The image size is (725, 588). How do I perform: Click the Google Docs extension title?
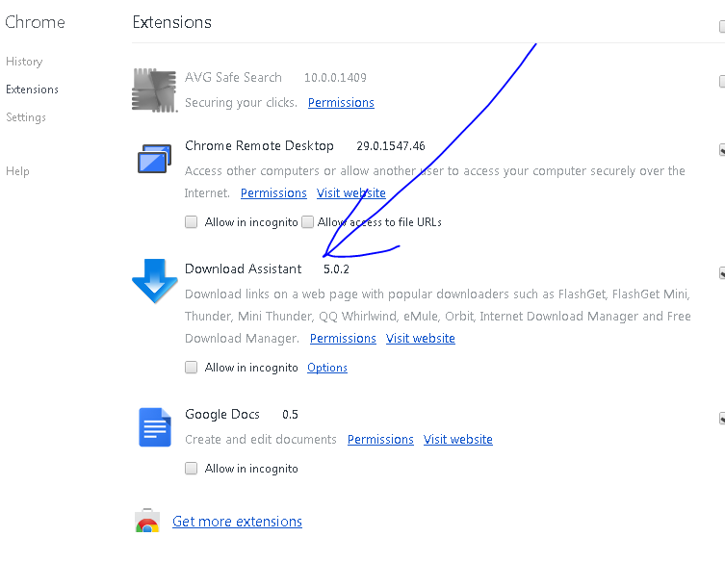[x=222, y=414]
